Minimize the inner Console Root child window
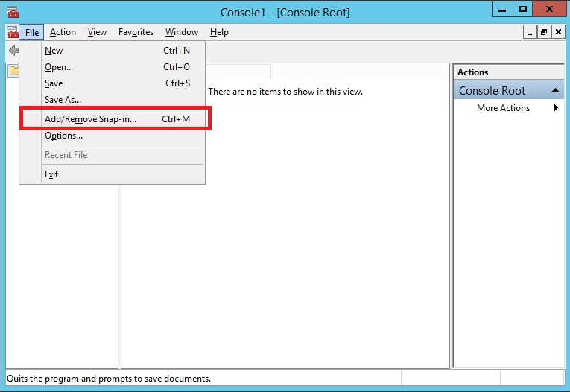 click(x=530, y=32)
